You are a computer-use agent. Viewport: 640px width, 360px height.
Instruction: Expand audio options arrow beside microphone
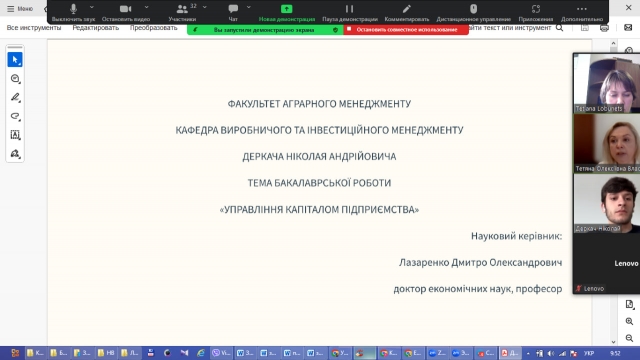tap(92, 7)
